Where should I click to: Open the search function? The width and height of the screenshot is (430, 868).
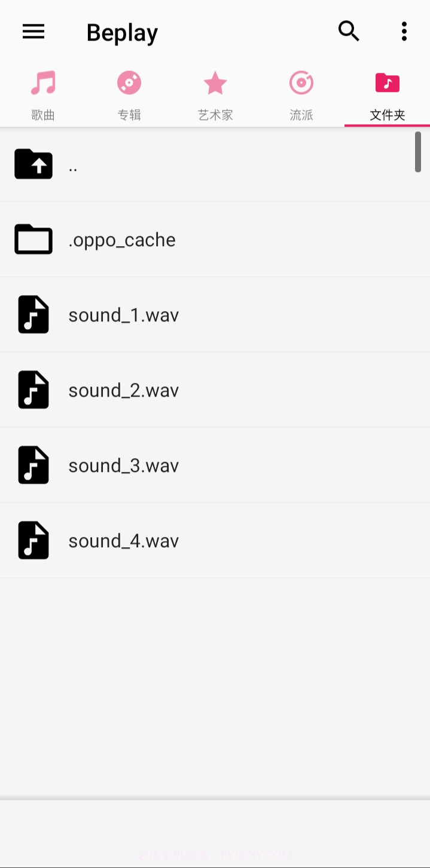tap(349, 31)
